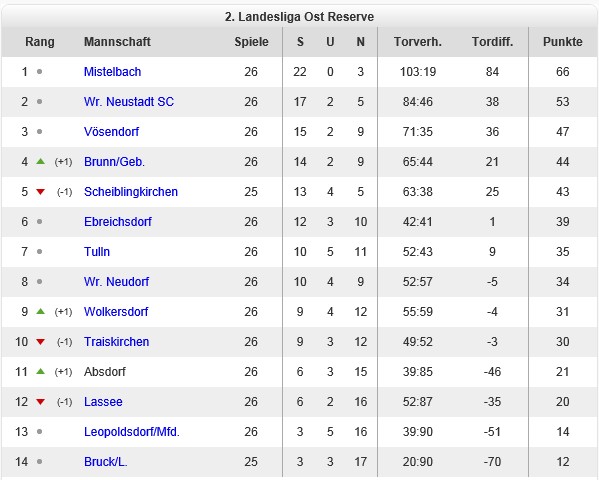Click the red down arrow beside Traiskirchen

point(40,342)
